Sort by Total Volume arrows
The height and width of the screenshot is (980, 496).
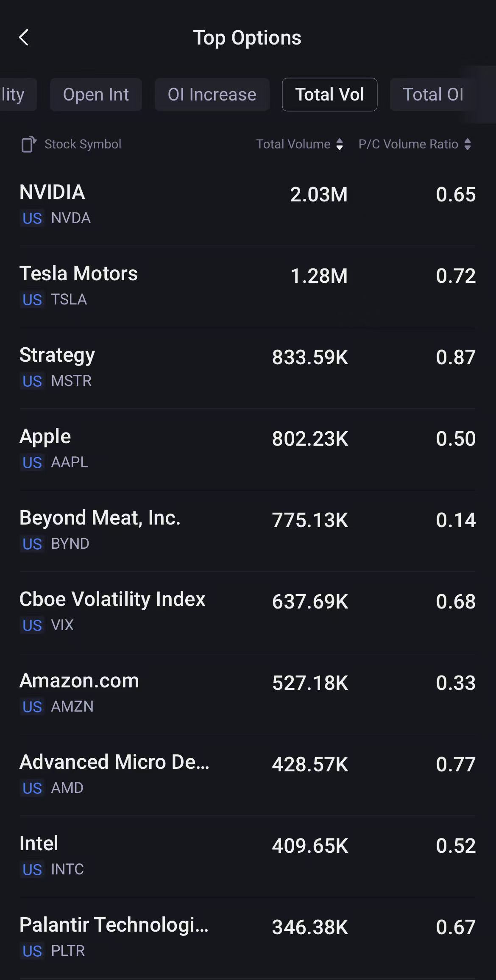click(339, 144)
